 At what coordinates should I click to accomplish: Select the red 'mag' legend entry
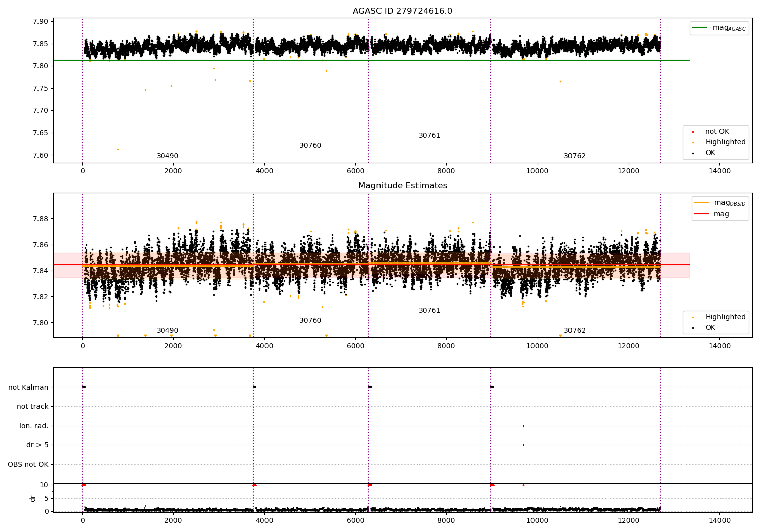721,214
